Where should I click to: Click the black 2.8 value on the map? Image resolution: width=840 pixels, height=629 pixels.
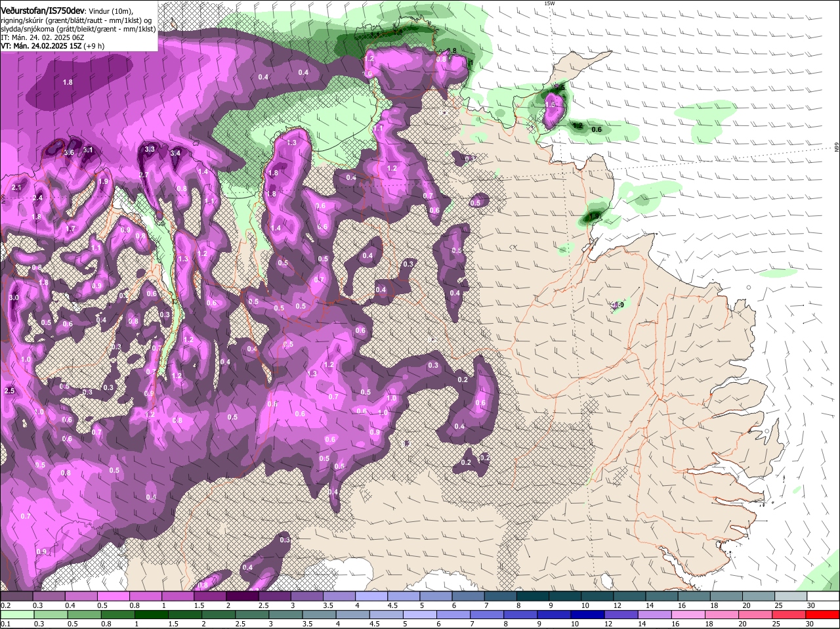tap(451, 51)
